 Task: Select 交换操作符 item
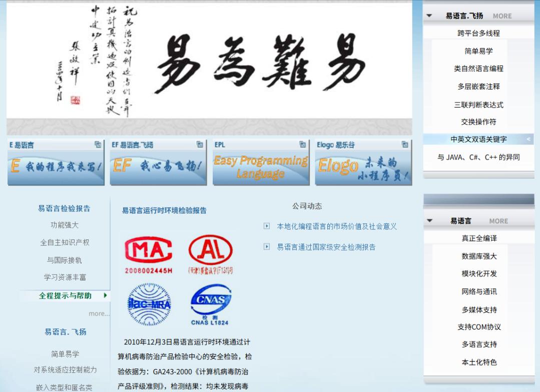tap(478, 121)
